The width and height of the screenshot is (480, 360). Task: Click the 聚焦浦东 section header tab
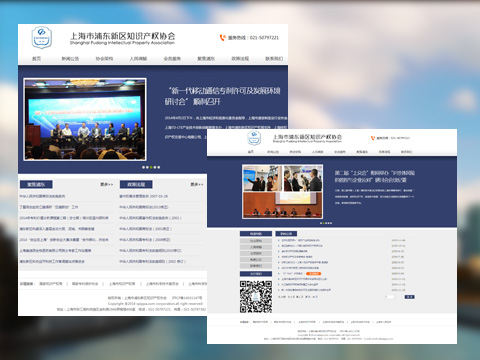[36, 184]
